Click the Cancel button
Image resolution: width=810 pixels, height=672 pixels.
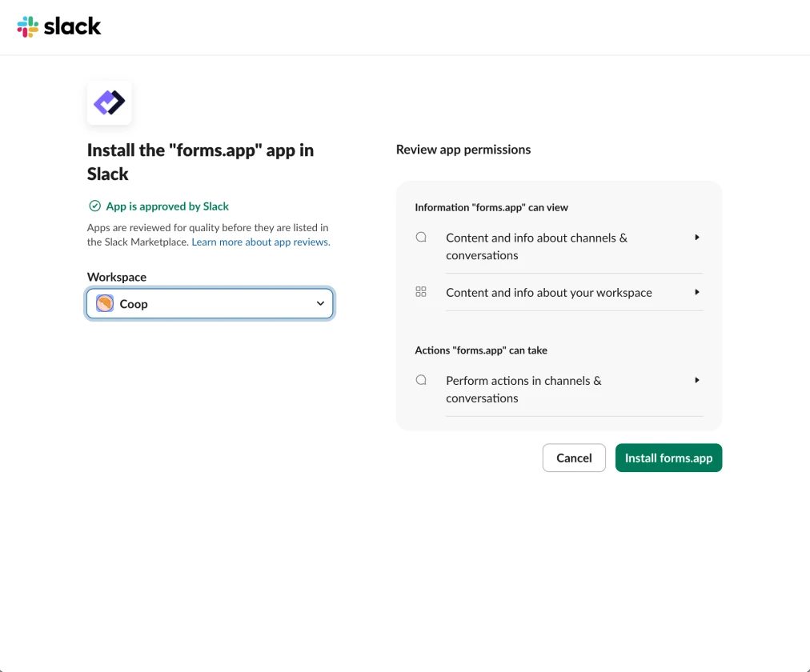574,458
